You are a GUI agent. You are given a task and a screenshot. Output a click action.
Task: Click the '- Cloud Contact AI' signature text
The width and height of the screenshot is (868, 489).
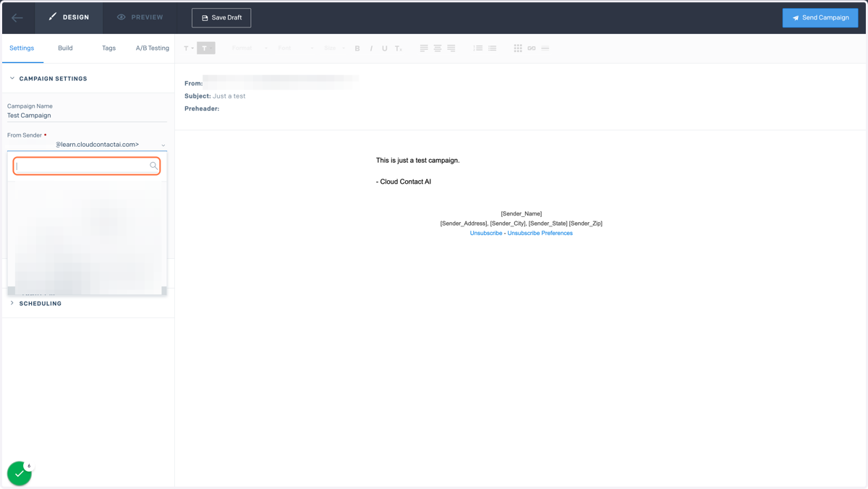[x=404, y=182]
